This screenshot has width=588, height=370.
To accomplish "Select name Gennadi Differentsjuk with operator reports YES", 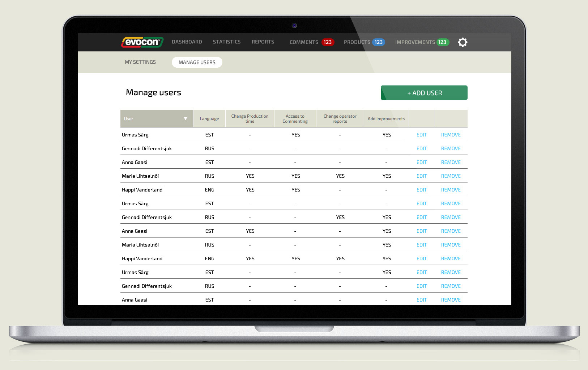I will pyautogui.click(x=147, y=217).
